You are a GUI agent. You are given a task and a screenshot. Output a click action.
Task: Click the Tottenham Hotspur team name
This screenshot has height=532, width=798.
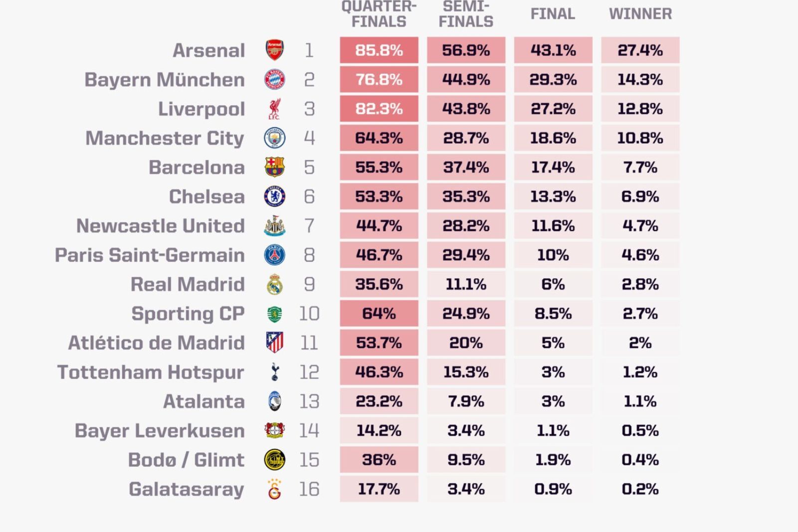(x=151, y=372)
